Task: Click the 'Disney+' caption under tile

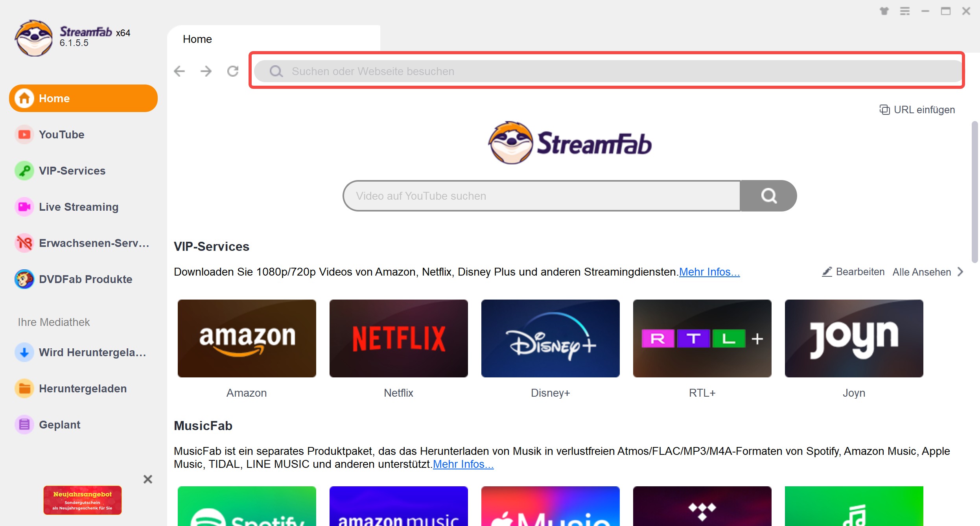Action: click(x=551, y=393)
